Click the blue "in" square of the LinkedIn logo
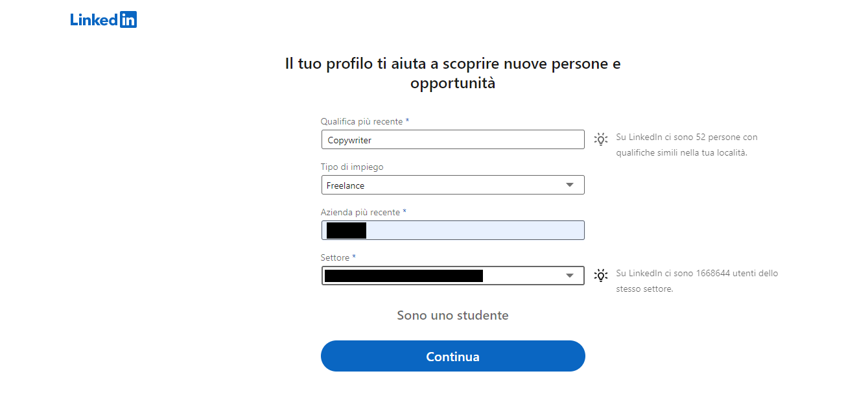 129,19
